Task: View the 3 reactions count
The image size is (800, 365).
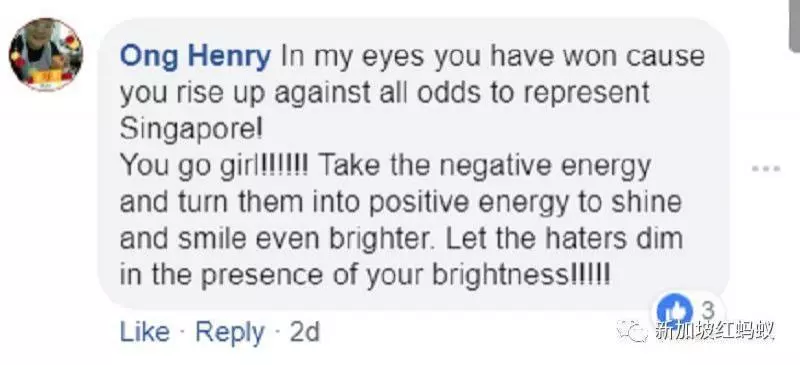Action: tap(707, 309)
